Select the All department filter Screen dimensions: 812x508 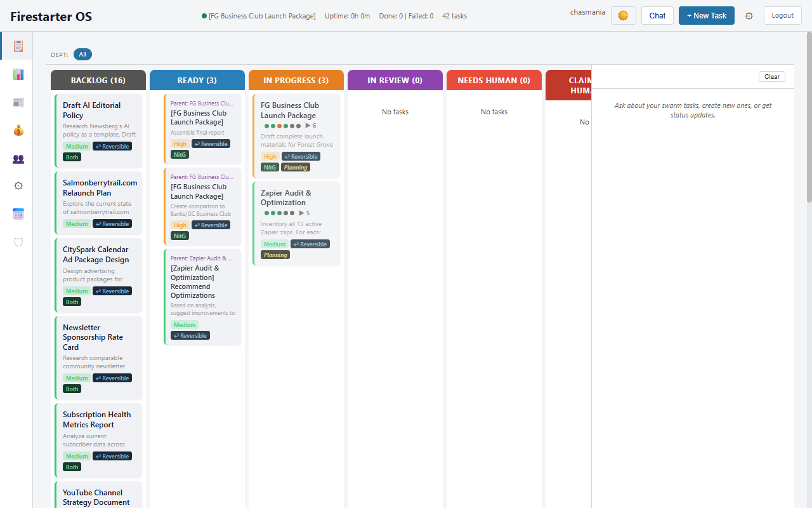(82, 55)
